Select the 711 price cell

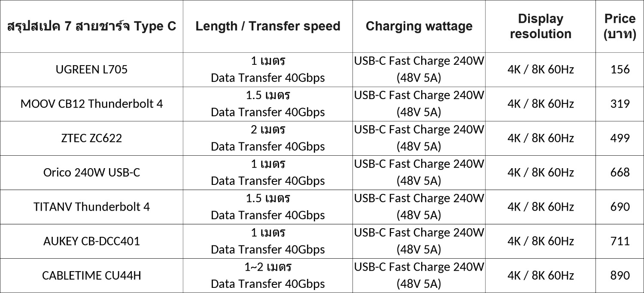620,241
